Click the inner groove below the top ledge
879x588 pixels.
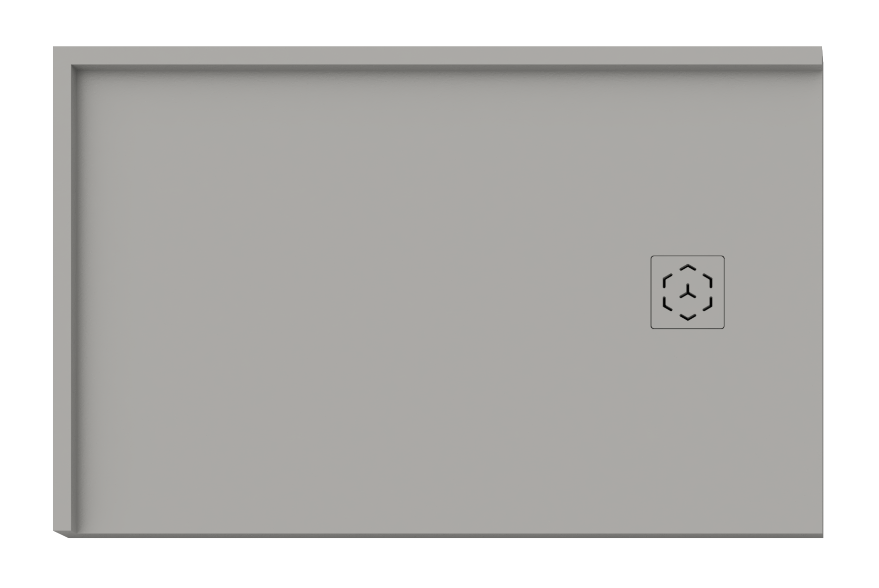tap(446, 68)
